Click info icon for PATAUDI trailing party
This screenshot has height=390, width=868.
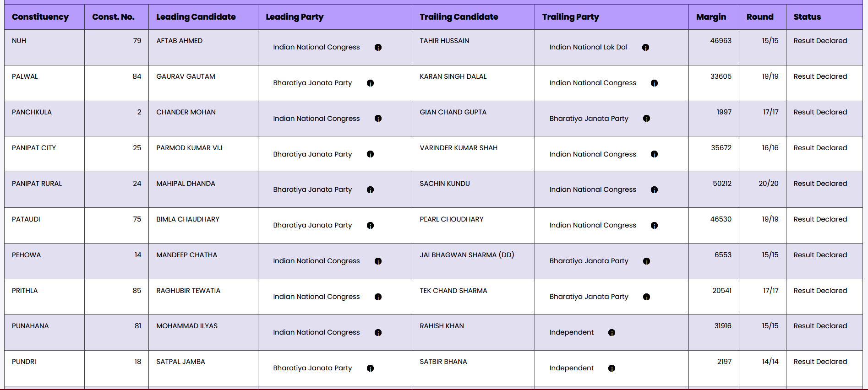[x=654, y=226]
